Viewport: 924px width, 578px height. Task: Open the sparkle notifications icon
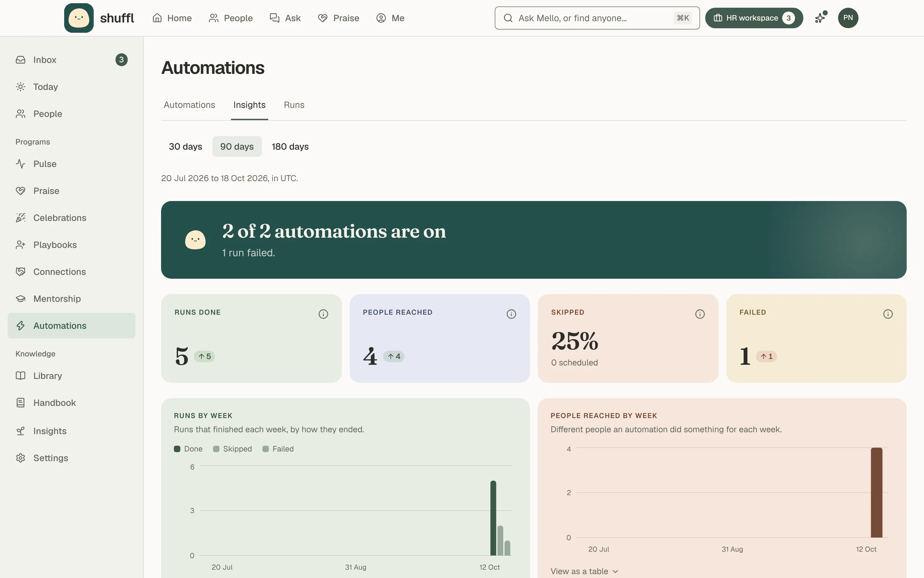(820, 18)
